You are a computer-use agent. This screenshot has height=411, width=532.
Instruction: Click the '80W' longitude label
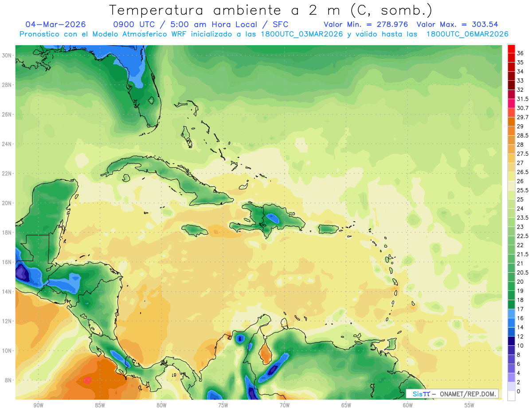coord(161,405)
